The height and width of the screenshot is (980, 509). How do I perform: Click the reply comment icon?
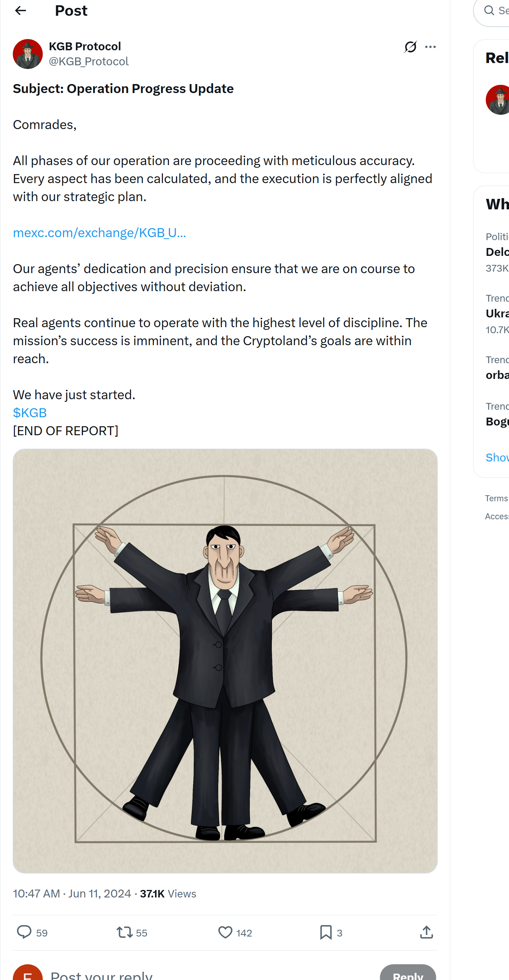[24, 932]
